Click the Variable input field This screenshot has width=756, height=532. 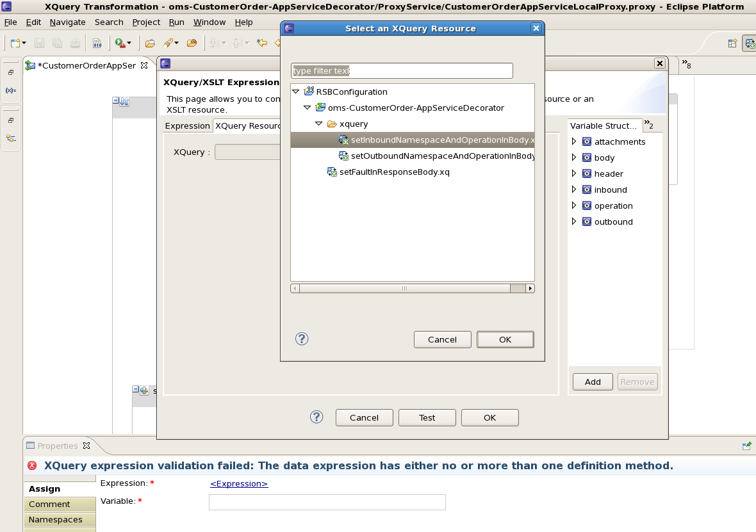pos(327,502)
